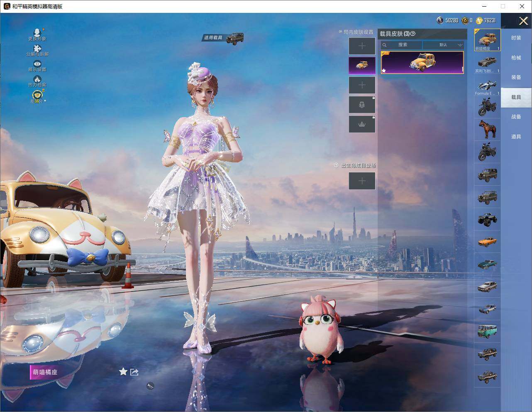Switch to 战备 tab
The height and width of the screenshot is (412, 532).
(x=516, y=117)
